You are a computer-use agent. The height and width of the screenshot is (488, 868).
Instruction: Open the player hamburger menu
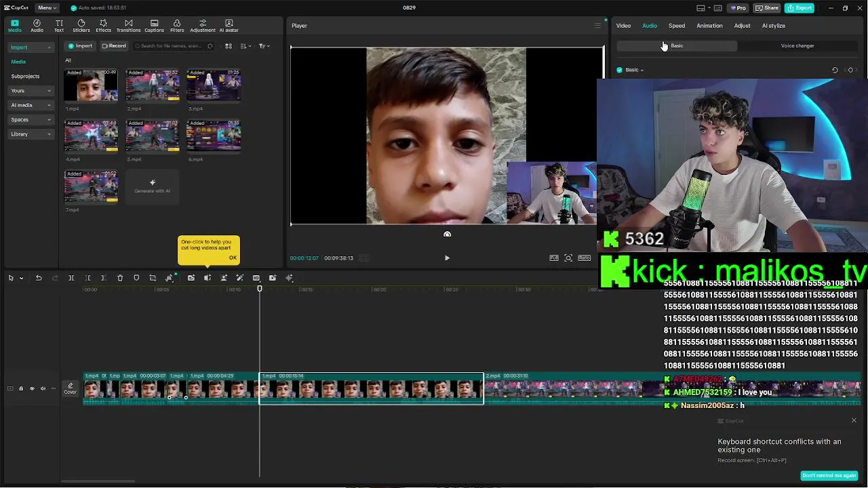(x=597, y=26)
